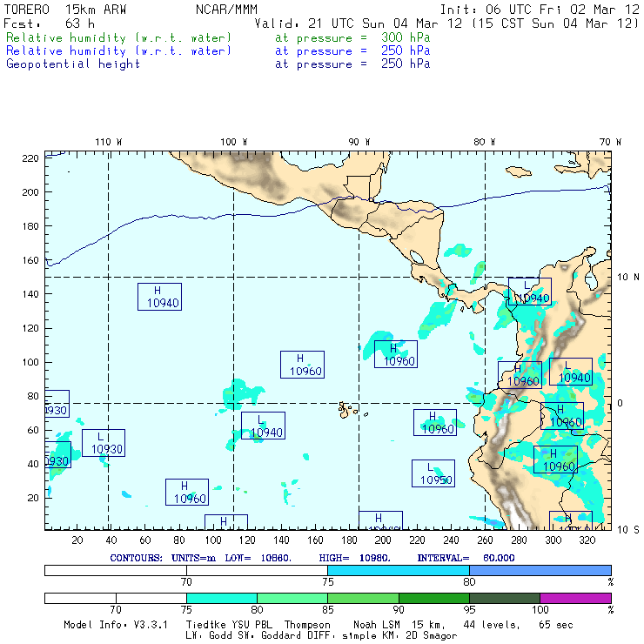Screen dimensions: 644x644
Task: Select the dark green 90-95% legend swatch
Action: click(x=433, y=598)
